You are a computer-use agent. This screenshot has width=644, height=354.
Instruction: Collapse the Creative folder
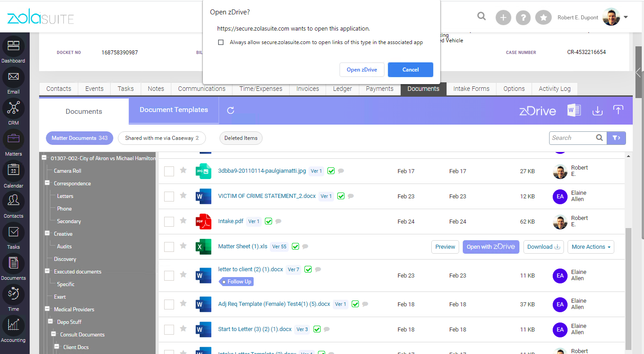pyautogui.click(x=47, y=233)
